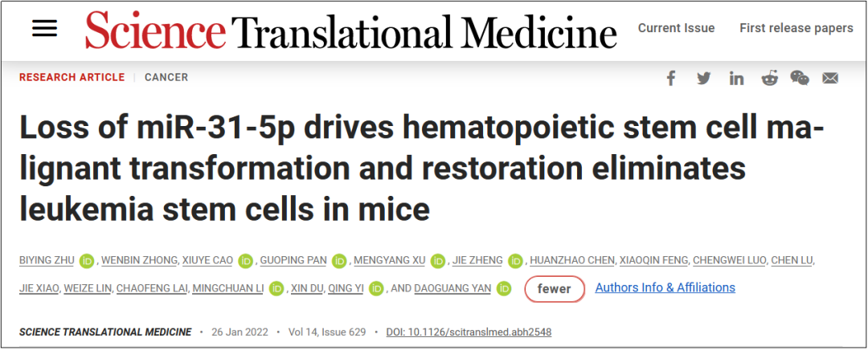Viewport: 868px width, 350px height.
Task: Share article on Reddit
Action: click(x=769, y=78)
